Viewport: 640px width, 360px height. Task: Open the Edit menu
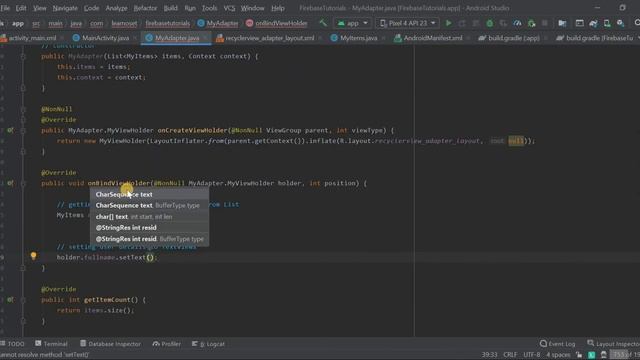point(21,8)
